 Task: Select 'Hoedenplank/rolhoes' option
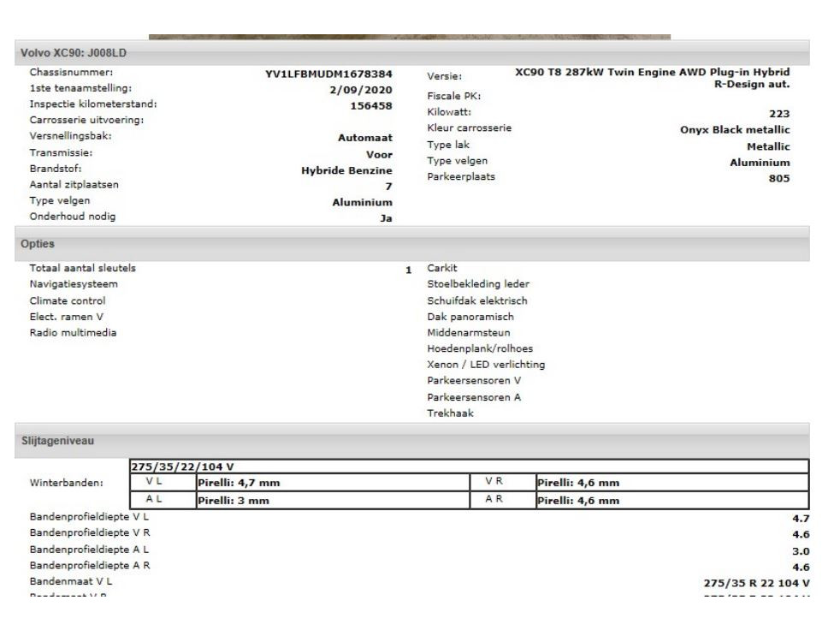480,348
